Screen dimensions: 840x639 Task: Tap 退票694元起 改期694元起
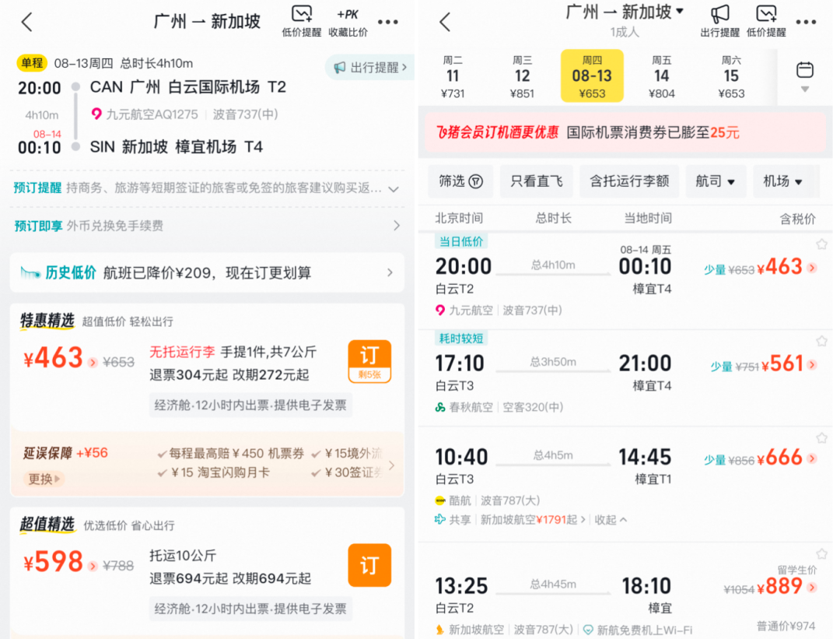click(230, 578)
